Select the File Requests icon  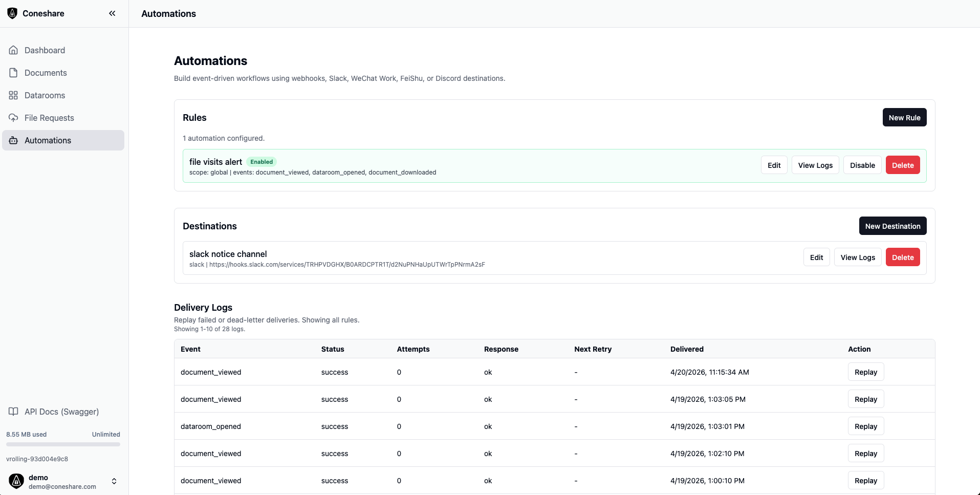pos(13,118)
